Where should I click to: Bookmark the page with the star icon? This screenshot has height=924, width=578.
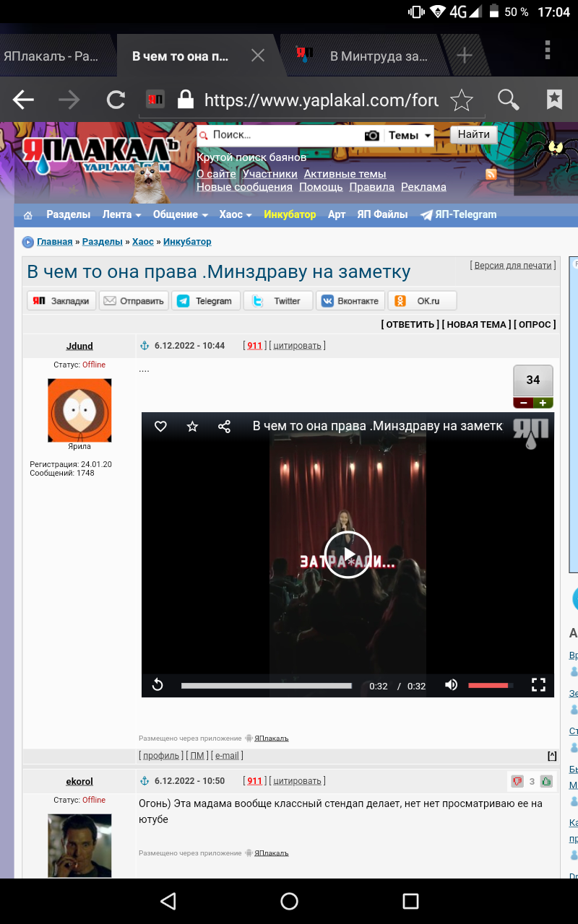pyautogui.click(x=462, y=100)
